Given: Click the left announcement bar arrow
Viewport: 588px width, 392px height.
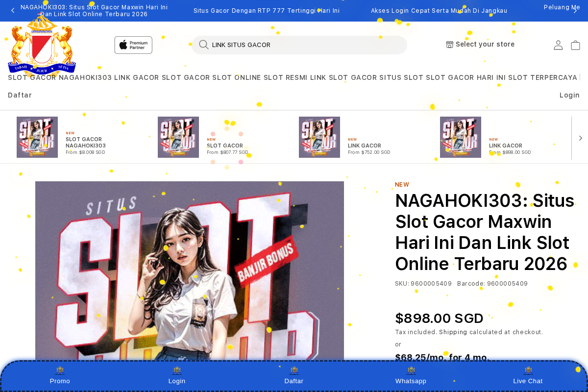Looking at the screenshot, I should tap(13, 10).
